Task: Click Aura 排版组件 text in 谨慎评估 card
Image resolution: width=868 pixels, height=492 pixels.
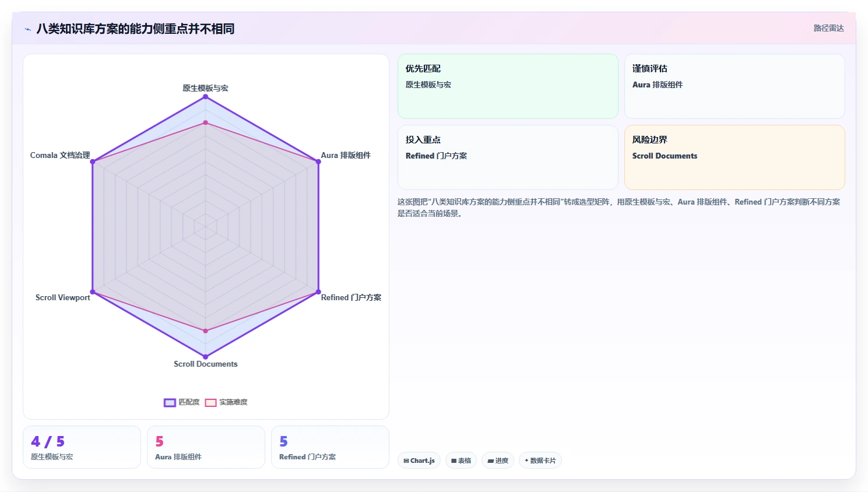Action: tap(658, 85)
